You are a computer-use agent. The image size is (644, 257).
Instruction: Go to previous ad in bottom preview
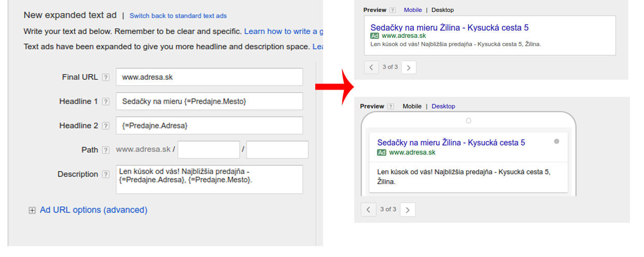coord(368,209)
